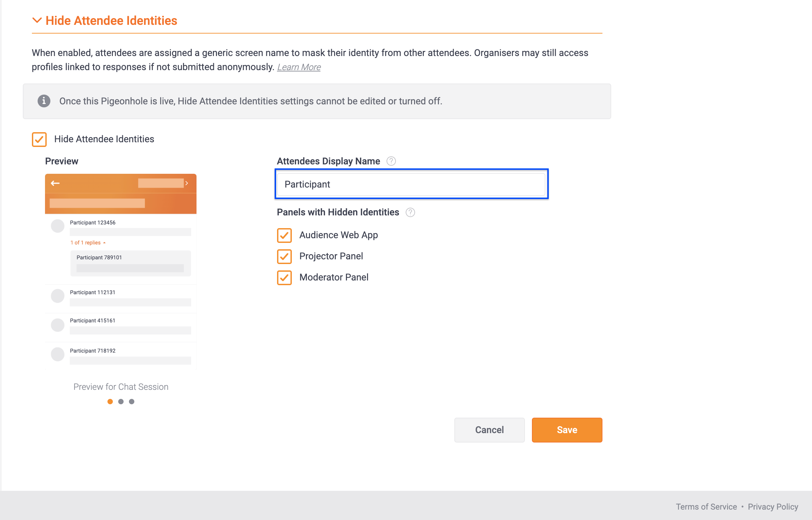The height and width of the screenshot is (520, 812).
Task: Toggle the Moderator Panel checkbox
Action: pos(284,277)
